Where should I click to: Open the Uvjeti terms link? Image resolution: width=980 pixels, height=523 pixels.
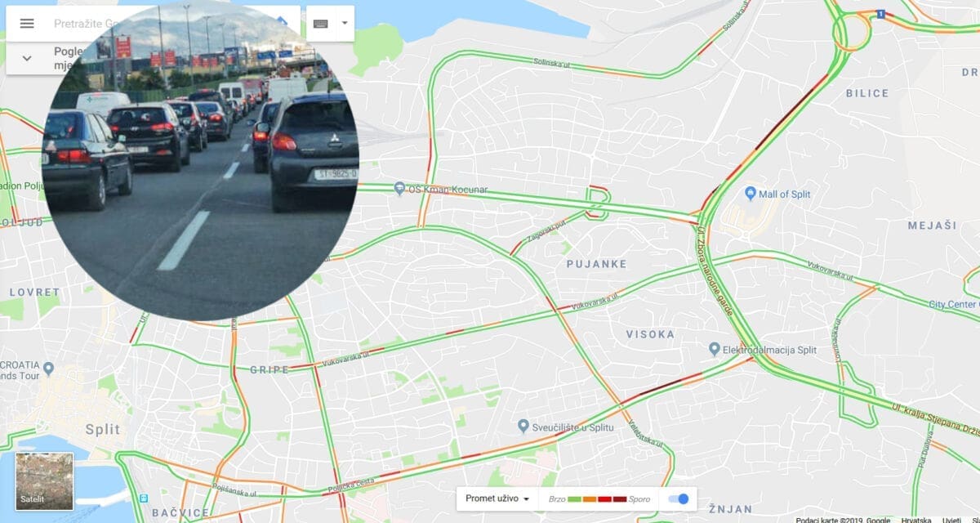(951, 520)
